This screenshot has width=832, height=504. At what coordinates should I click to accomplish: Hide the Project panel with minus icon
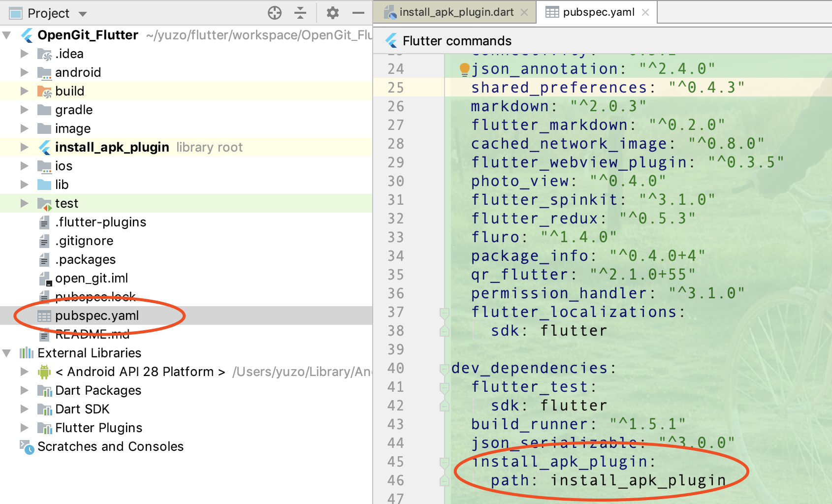coord(358,13)
